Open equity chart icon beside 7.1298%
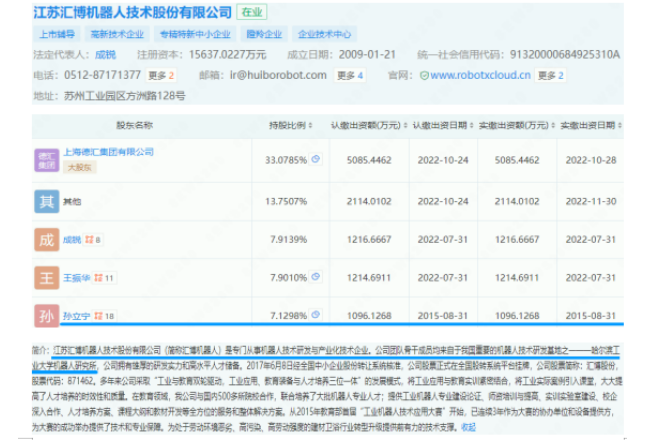This screenshot has height=448, width=650. coord(315,315)
